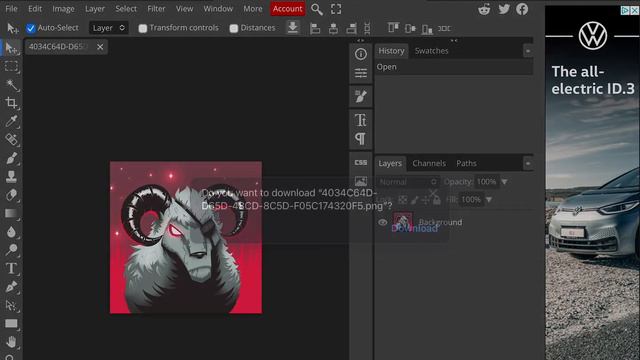The width and height of the screenshot is (640, 360).
Task: Select the Eraser tool
Action: click(11, 195)
